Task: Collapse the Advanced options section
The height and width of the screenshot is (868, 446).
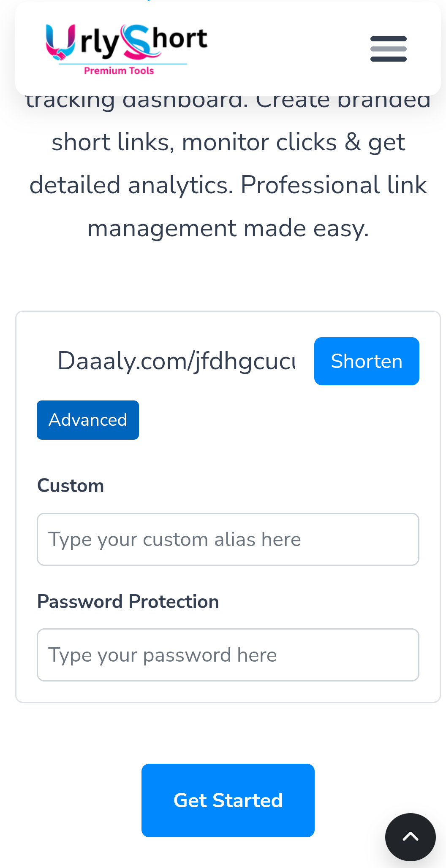Action: pyautogui.click(x=88, y=420)
